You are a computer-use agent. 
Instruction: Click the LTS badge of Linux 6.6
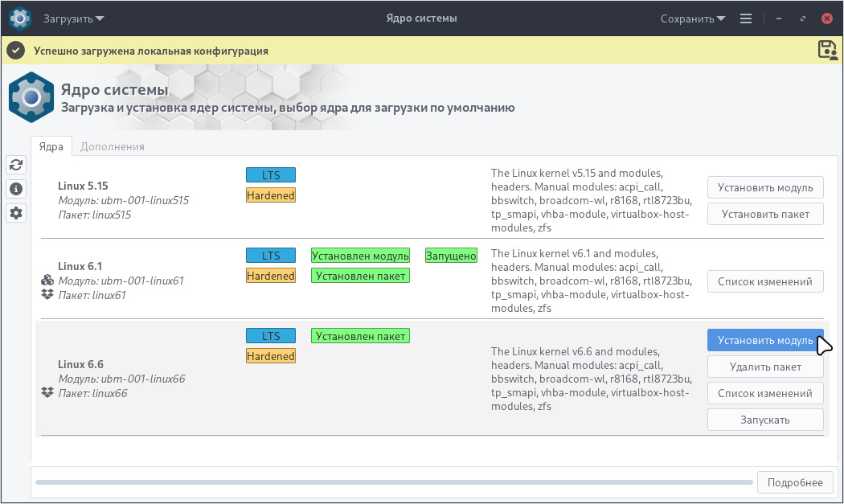pos(271,336)
